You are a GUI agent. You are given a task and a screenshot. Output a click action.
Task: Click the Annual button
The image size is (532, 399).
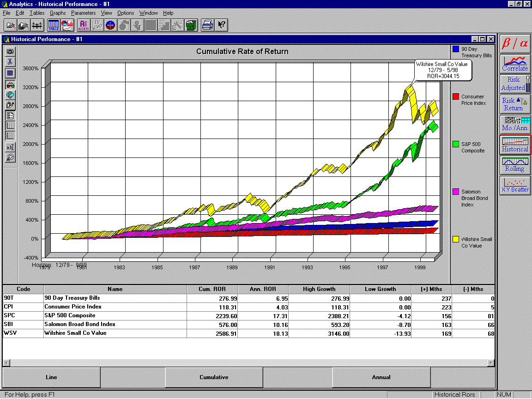pyautogui.click(x=381, y=377)
